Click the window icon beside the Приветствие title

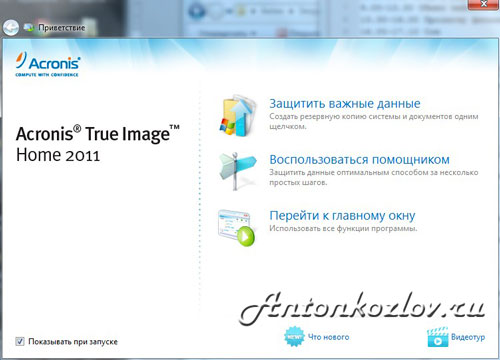29,28
